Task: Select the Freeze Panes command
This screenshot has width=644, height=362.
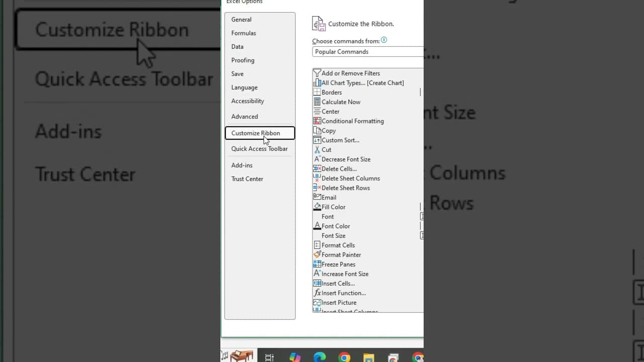Action: [367, 264]
